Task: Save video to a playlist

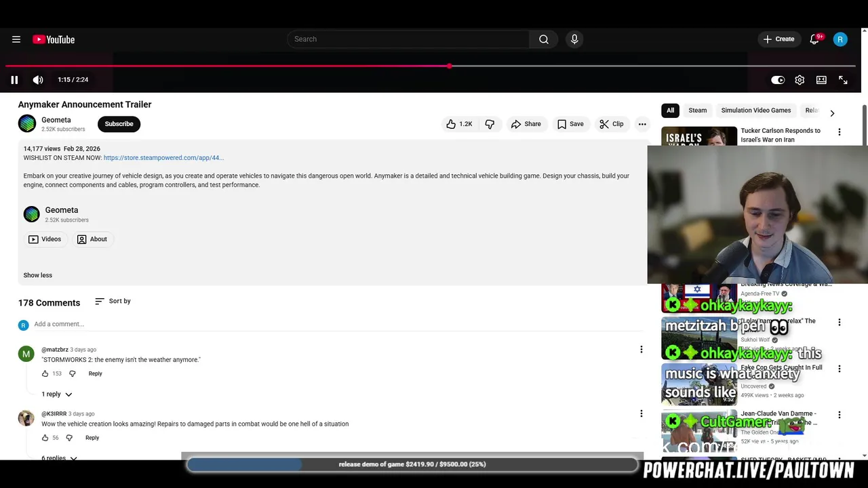Action: [570, 124]
